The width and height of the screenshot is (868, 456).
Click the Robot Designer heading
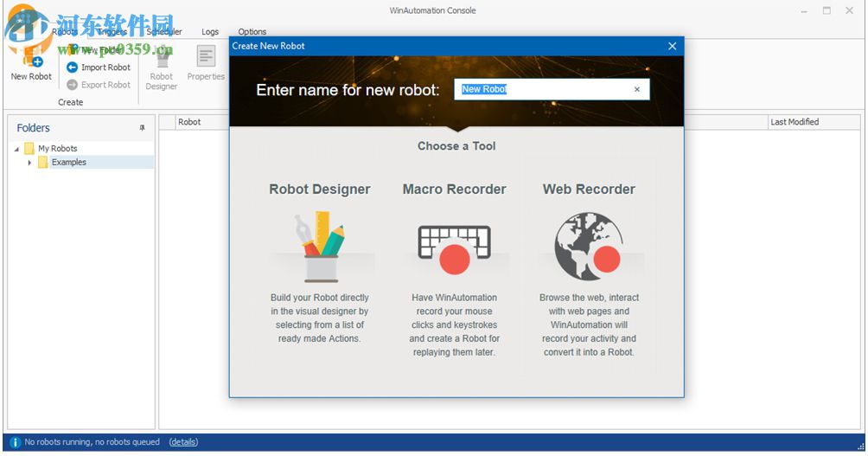pos(319,189)
